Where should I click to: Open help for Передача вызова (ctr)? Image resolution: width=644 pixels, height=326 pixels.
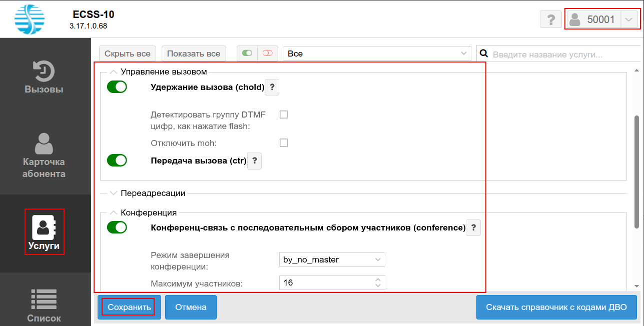(x=255, y=161)
